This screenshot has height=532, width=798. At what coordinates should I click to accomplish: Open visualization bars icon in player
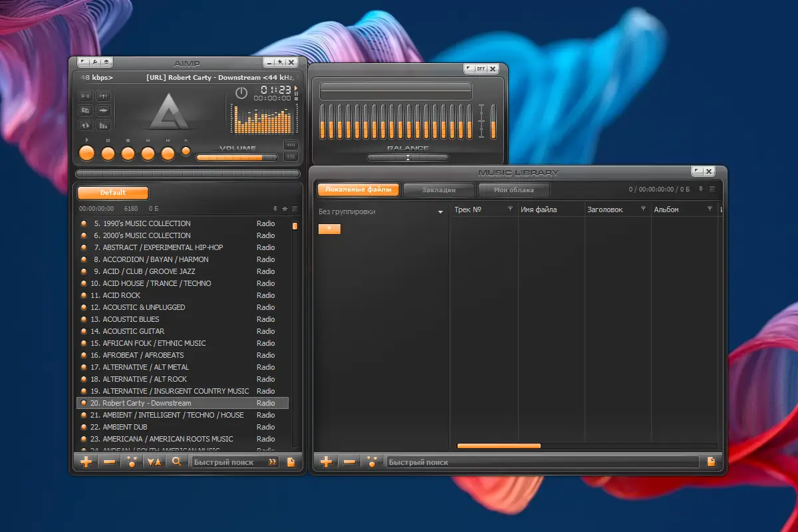tap(103, 125)
